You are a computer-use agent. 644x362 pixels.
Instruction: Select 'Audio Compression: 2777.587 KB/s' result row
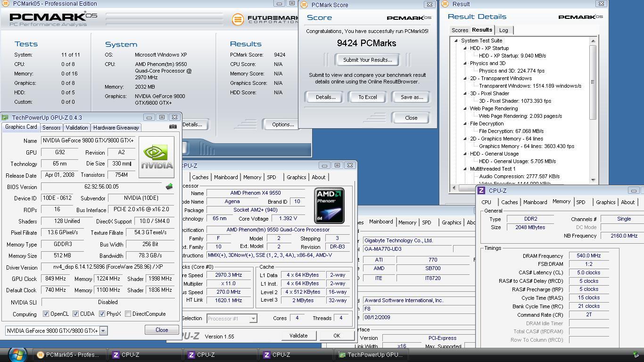pos(519,176)
